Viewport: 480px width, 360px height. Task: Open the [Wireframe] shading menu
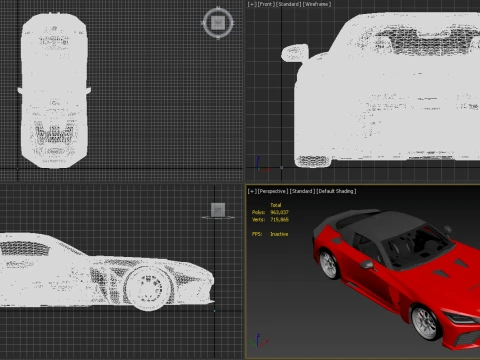tap(317, 4)
